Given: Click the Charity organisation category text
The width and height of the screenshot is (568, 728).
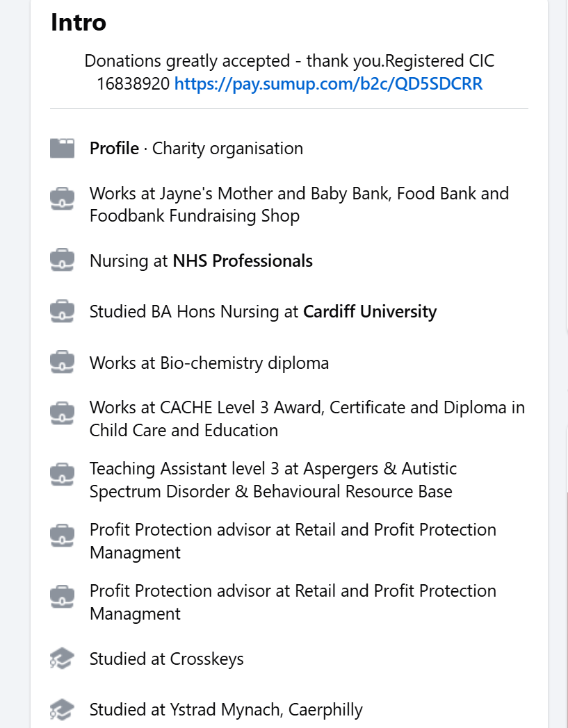Looking at the screenshot, I should coord(227,149).
